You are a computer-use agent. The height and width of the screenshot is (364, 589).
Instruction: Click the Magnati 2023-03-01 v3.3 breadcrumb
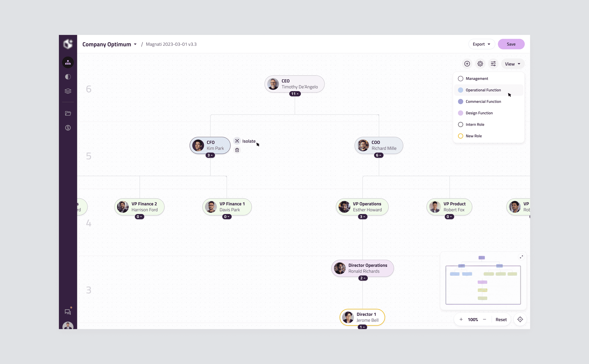[171, 44]
